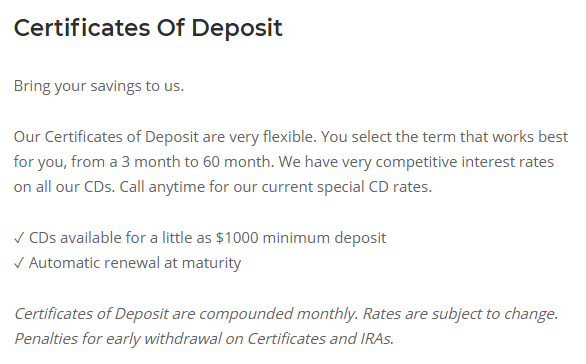Click '60 month' in the paragraph

(238, 162)
